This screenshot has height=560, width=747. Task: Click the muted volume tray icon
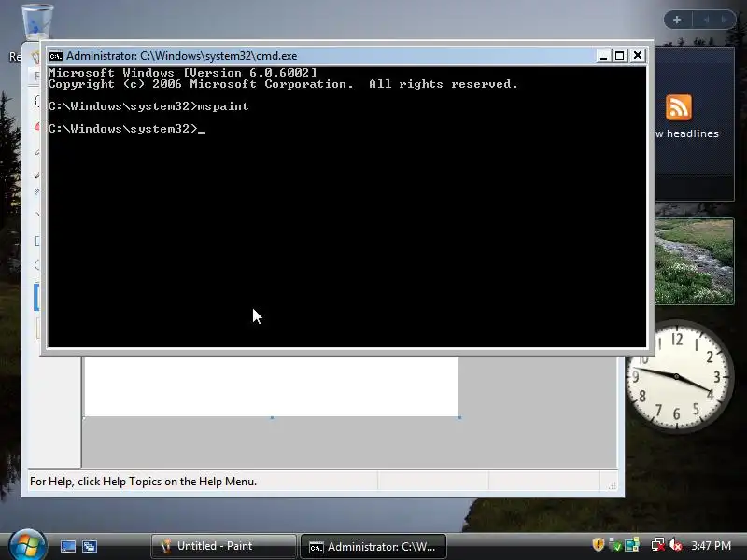(674, 545)
